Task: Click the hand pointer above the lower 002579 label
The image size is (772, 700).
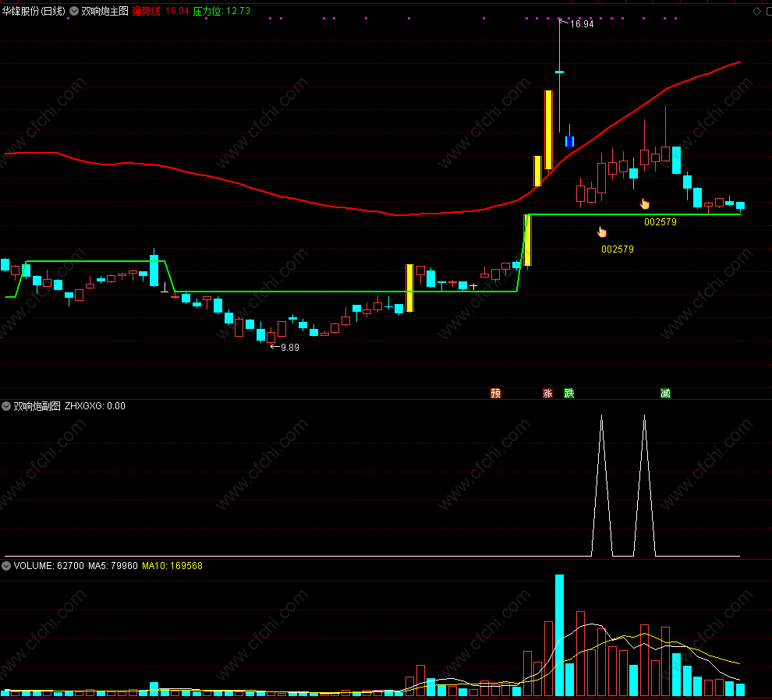Action: [602, 232]
